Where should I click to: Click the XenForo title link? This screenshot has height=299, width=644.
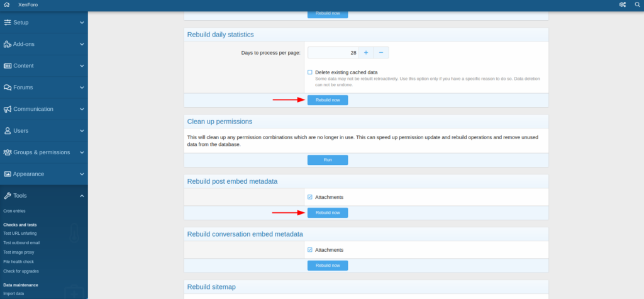28,4
